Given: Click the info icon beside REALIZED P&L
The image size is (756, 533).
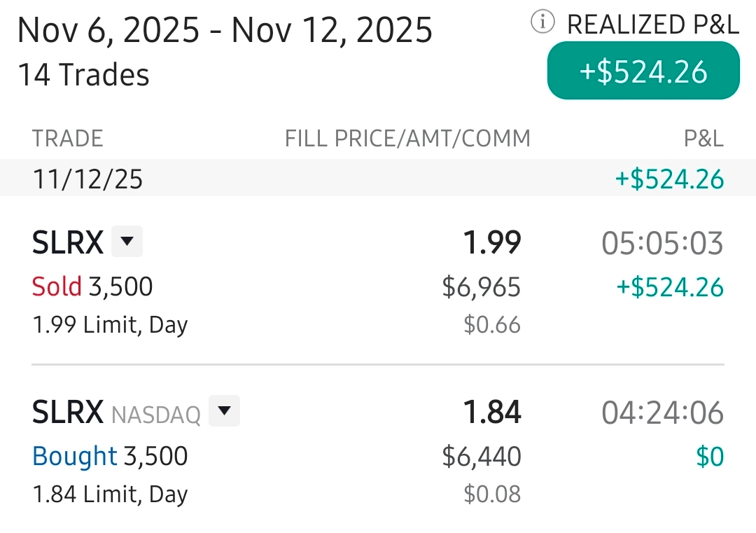Looking at the screenshot, I should tap(542, 24).
